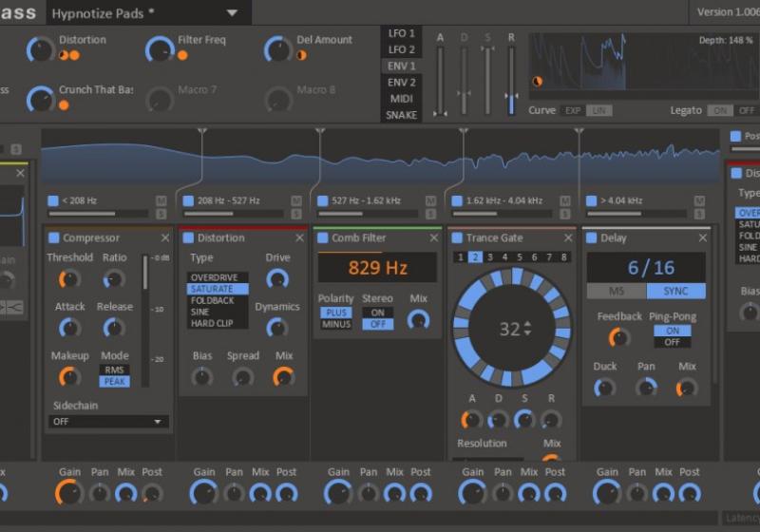The image size is (760, 532).
Task: Remove the Distortion module with its X
Action: pyautogui.click(x=299, y=237)
